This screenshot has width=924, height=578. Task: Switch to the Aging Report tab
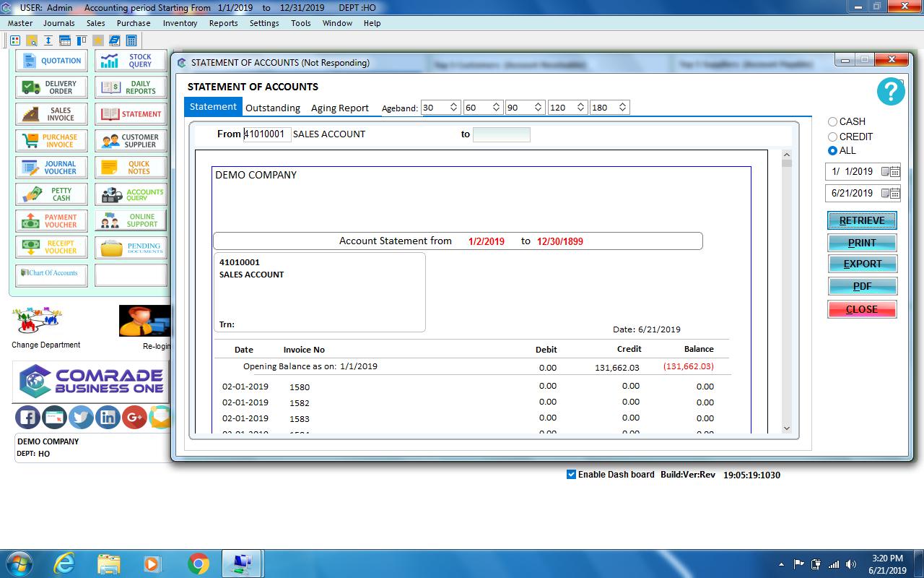click(x=339, y=107)
